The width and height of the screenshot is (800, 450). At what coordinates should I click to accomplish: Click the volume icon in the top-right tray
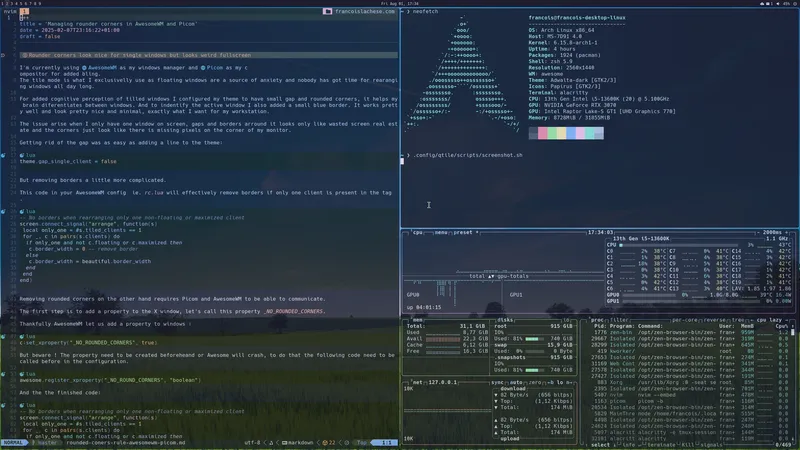coord(778,4)
